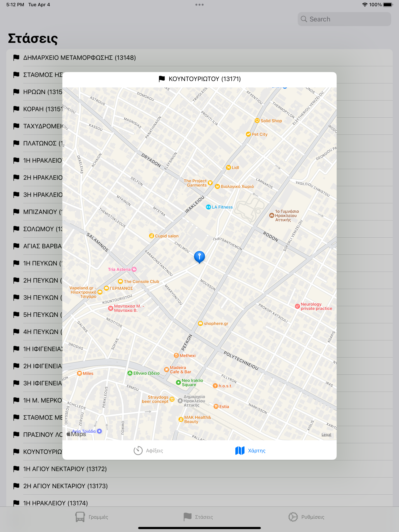Screen dimensions: 399x532
Task: Tap the Vapeland.gr marker
Action: pos(100,292)
